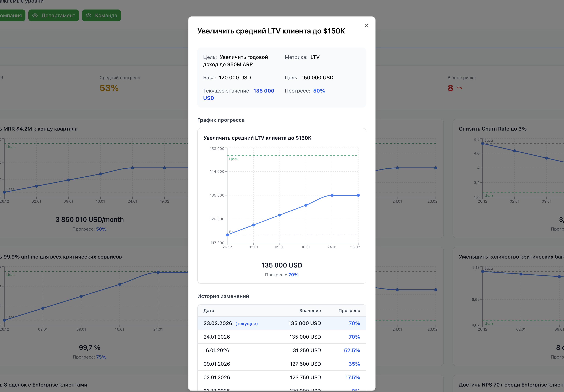Click eye icon inside Департамент button
564x392 pixels.
pyautogui.click(x=35, y=16)
